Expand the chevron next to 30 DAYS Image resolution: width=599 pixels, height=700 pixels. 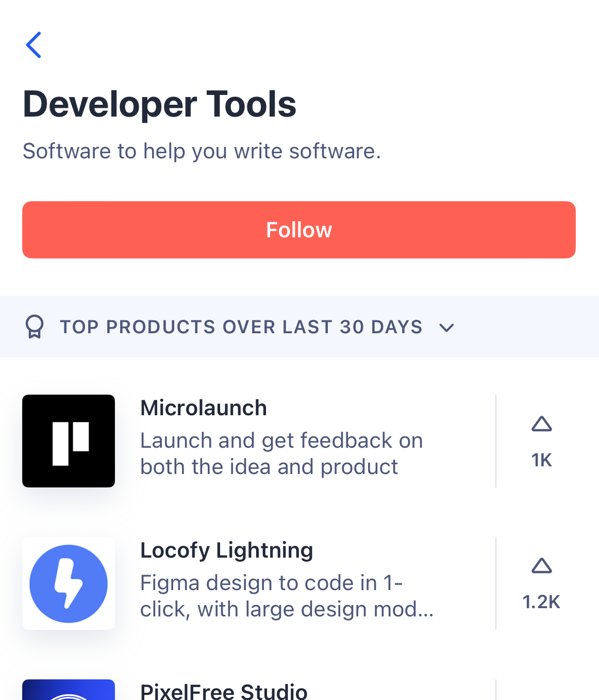click(x=446, y=328)
